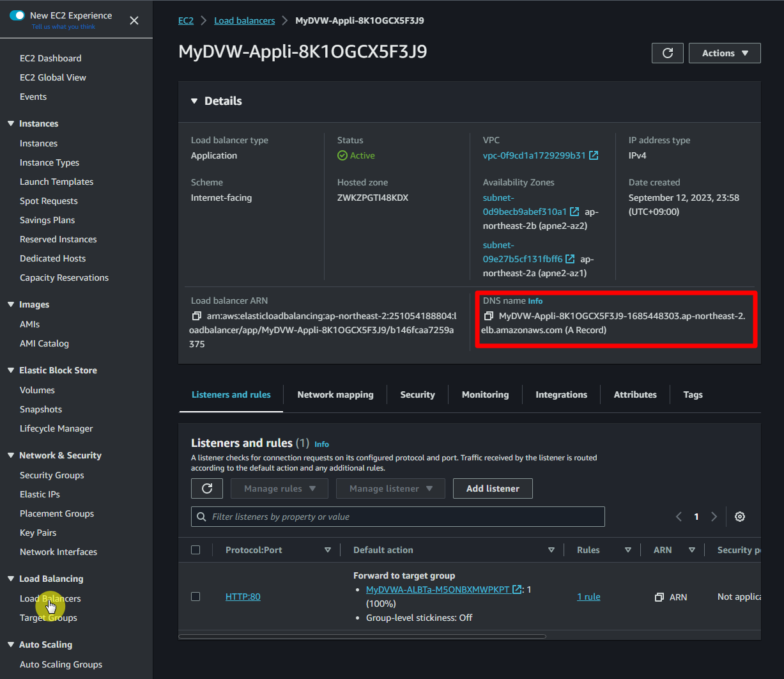
Task: Sort by Rules column arrow
Action: [628, 550]
